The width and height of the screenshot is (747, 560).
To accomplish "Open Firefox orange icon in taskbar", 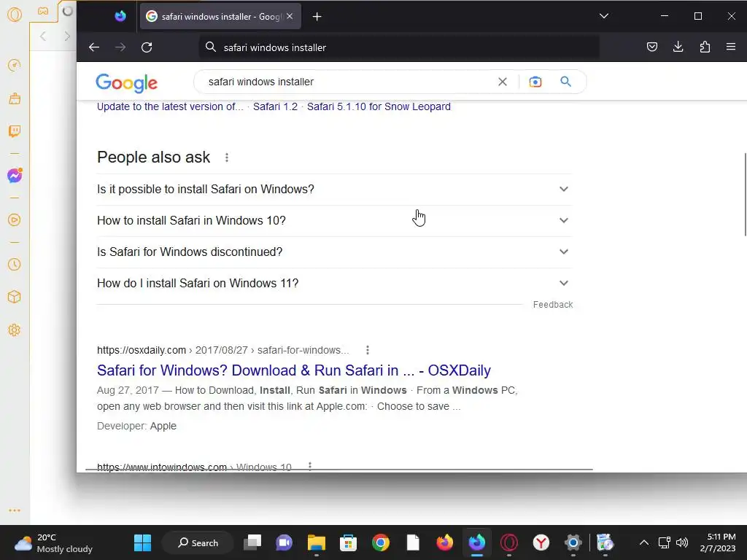I will click(444, 542).
